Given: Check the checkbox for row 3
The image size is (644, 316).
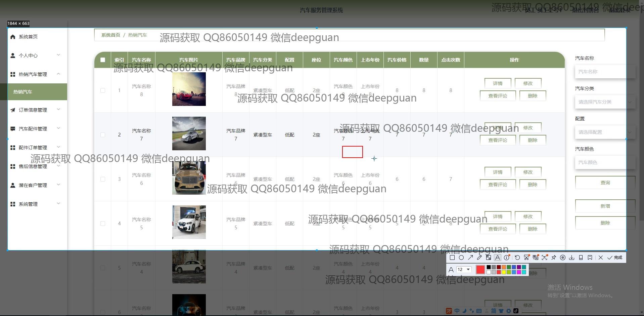Looking at the screenshot, I should click(x=103, y=179).
